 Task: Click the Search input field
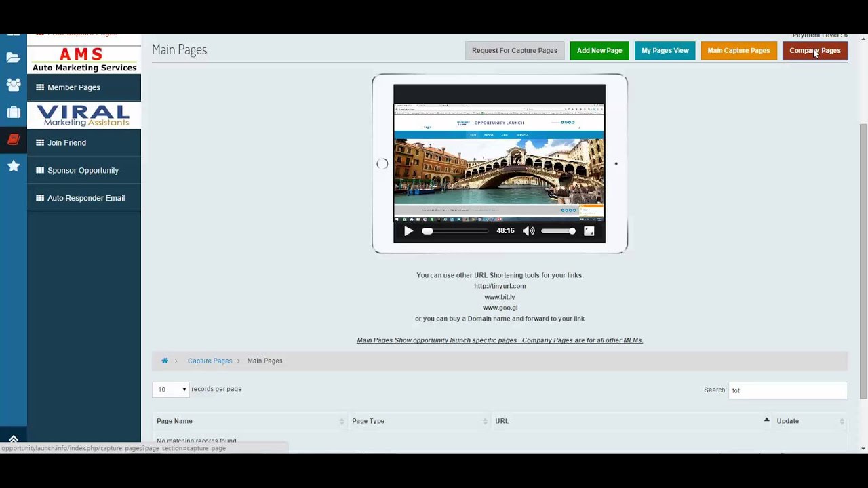[788, 390]
